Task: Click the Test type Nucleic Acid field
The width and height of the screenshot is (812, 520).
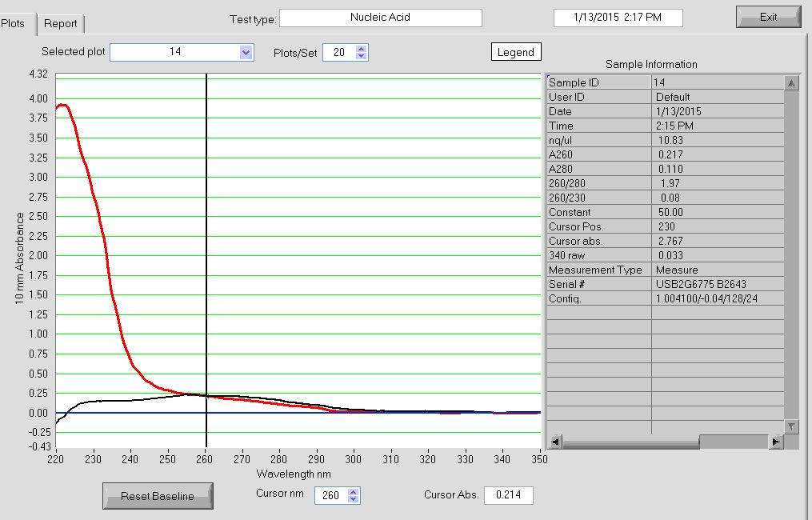Action: pos(380,18)
